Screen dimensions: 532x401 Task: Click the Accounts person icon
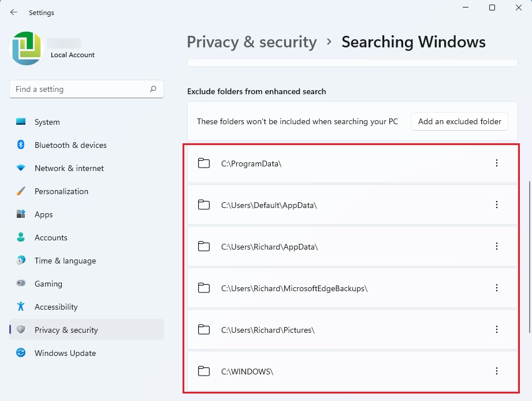21,237
